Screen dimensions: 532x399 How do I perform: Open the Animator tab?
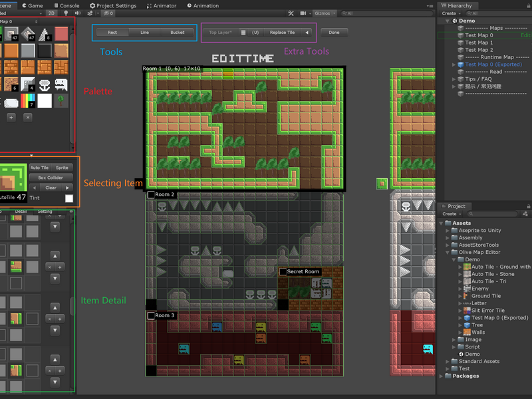point(162,6)
